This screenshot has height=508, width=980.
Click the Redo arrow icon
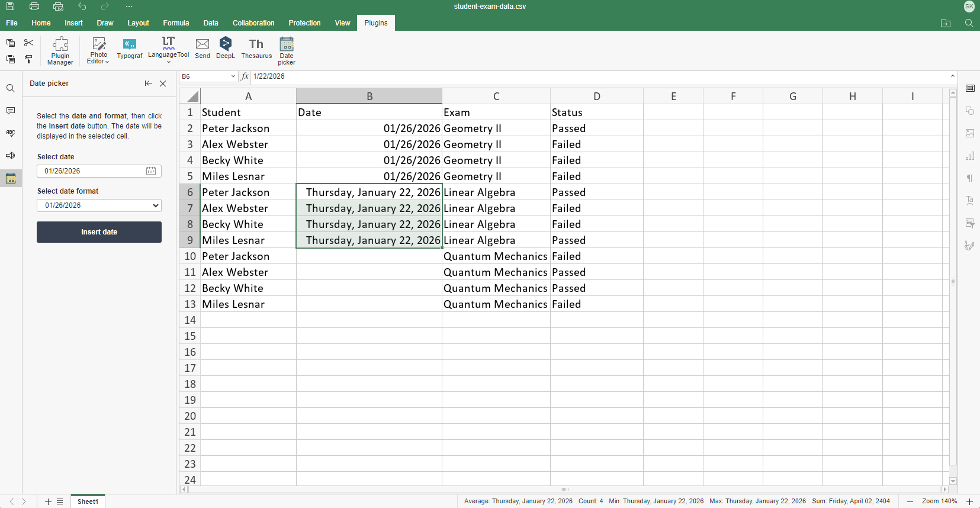[105, 7]
